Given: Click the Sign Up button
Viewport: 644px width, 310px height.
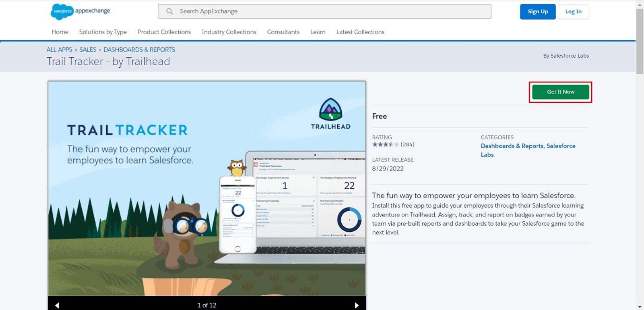Looking at the screenshot, I should pos(538,12).
